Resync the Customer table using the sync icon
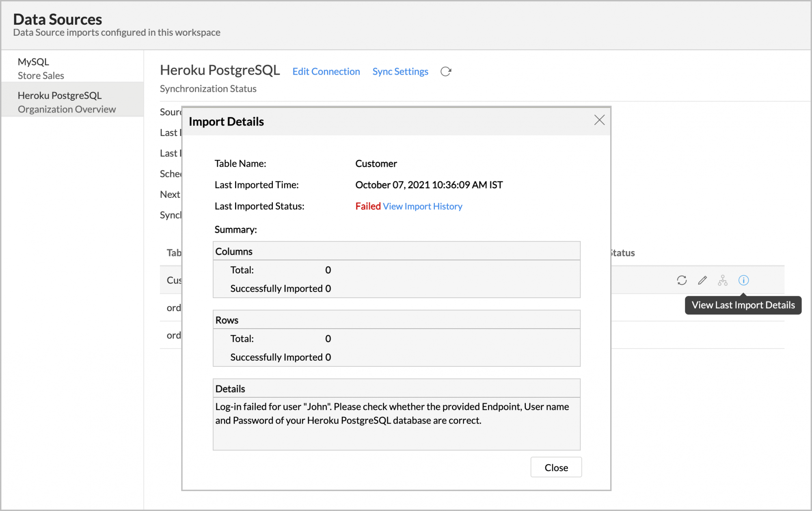The height and width of the screenshot is (511, 812). point(682,280)
